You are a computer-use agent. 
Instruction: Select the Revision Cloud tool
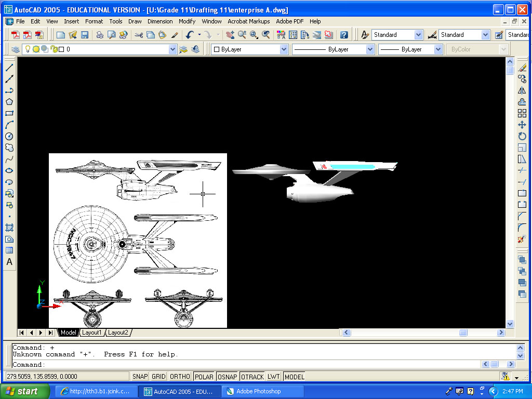pyautogui.click(x=9, y=148)
